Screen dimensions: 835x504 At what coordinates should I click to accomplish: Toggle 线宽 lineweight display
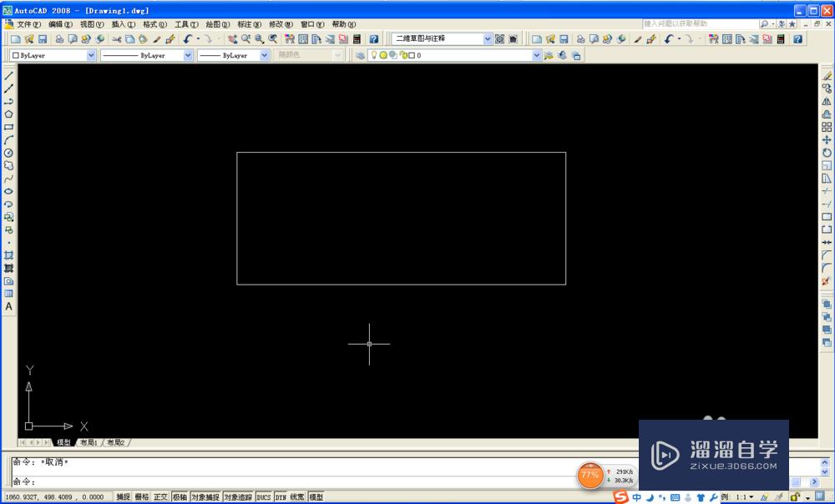(297, 496)
